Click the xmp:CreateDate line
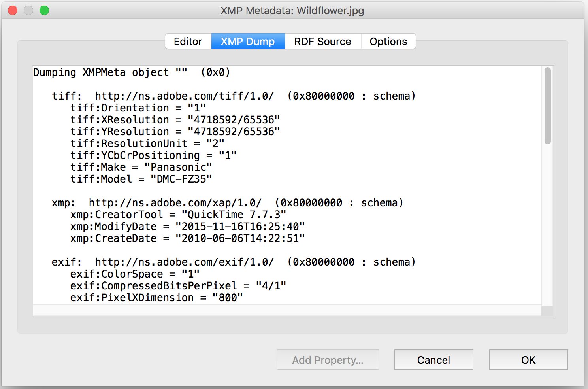This screenshot has height=389, width=588. coord(188,238)
